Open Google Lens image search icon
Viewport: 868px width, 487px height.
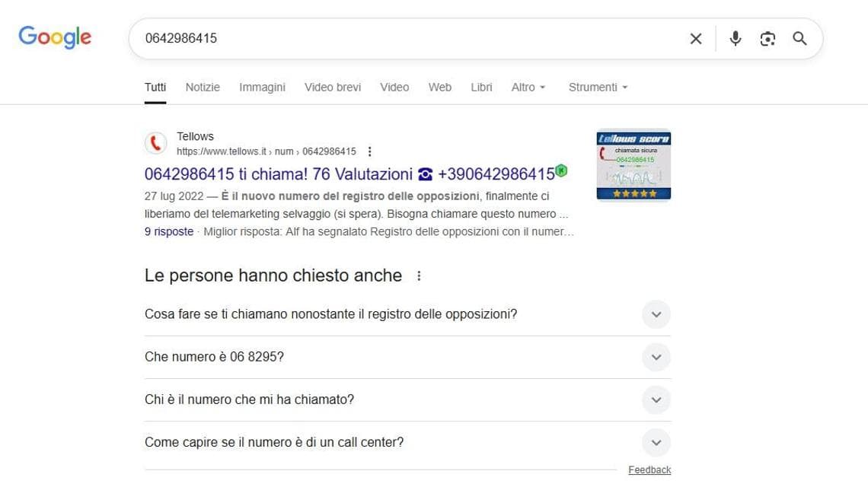coord(767,38)
